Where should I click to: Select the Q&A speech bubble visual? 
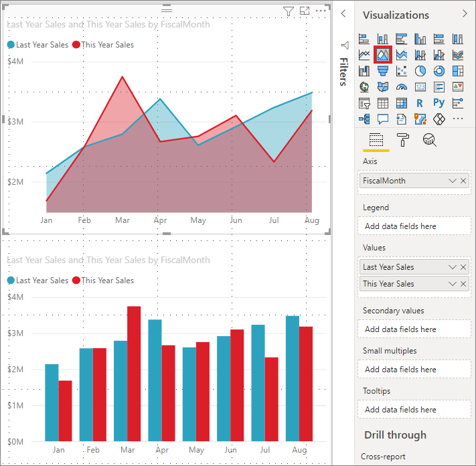[x=383, y=119]
